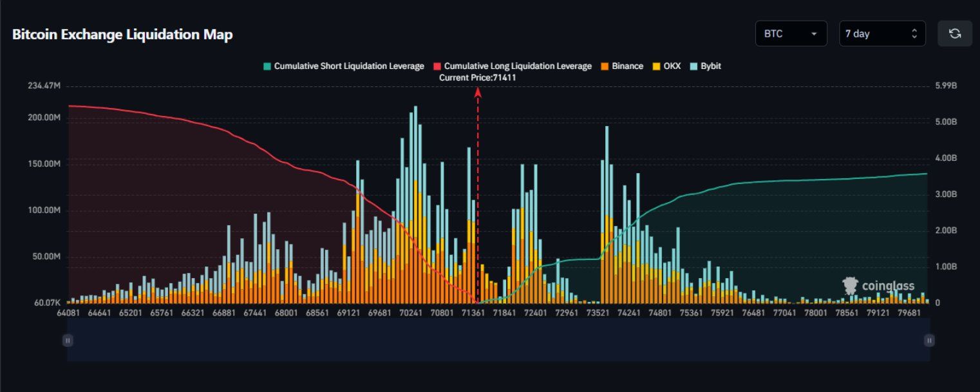This screenshot has width=980, height=392.
Task: Click the refresh icon button
Action: click(x=955, y=33)
